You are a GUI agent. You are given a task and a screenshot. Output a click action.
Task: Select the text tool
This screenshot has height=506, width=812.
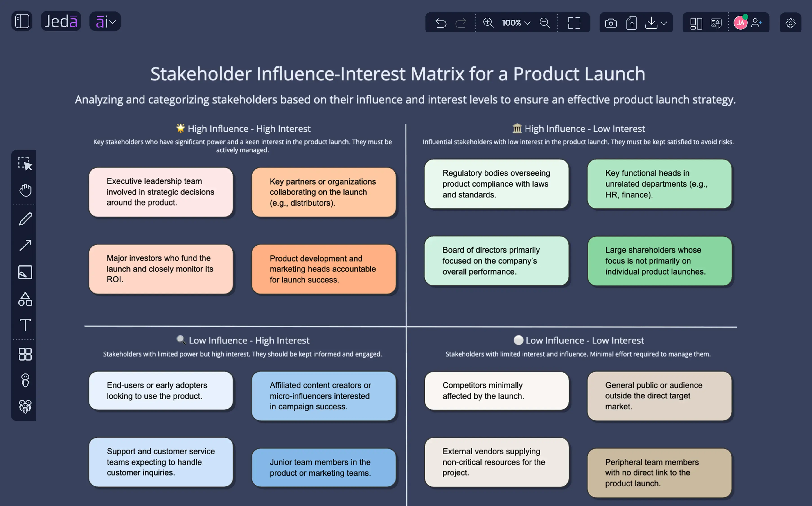click(25, 325)
